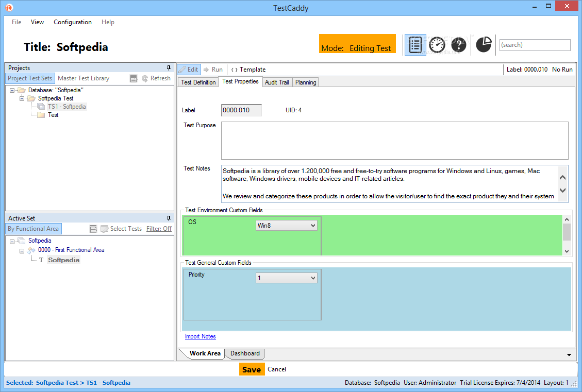582x392 pixels.
Task: Open the Help menu
Action: click(x=108, y=22)
